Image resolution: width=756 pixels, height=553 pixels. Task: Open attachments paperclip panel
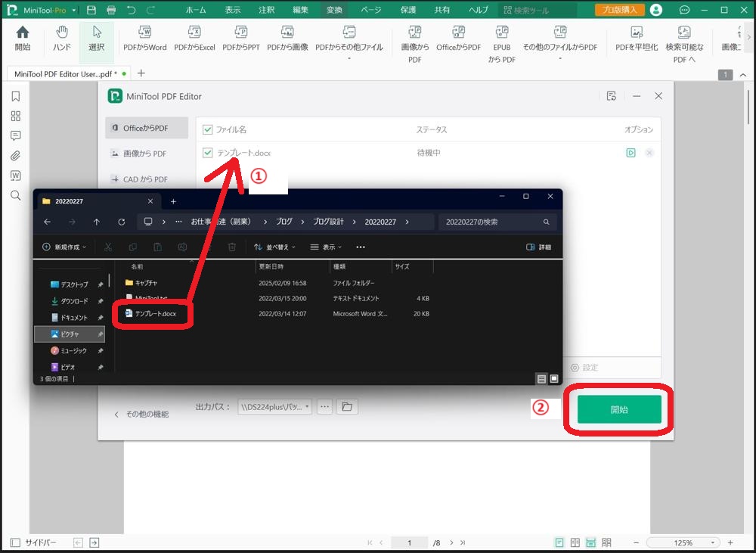[15, 156]
